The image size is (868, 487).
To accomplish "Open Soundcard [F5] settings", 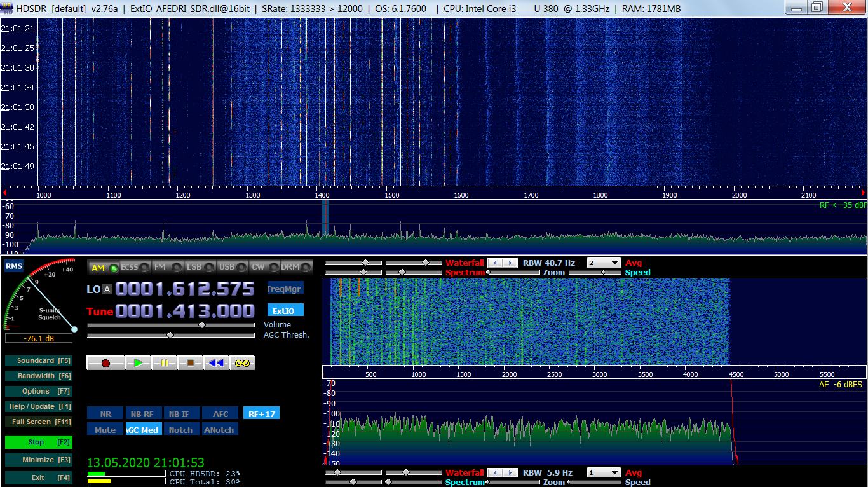I will tap(38, 360).
